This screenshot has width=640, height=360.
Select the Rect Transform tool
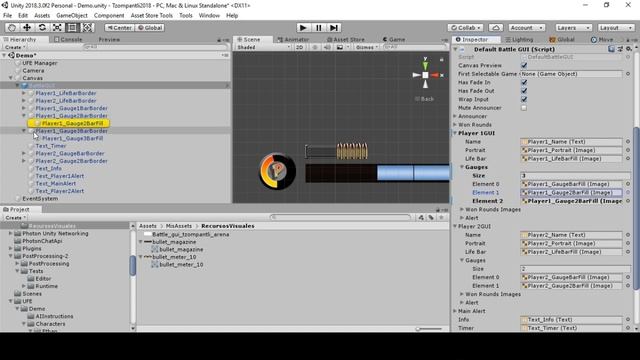72,27
